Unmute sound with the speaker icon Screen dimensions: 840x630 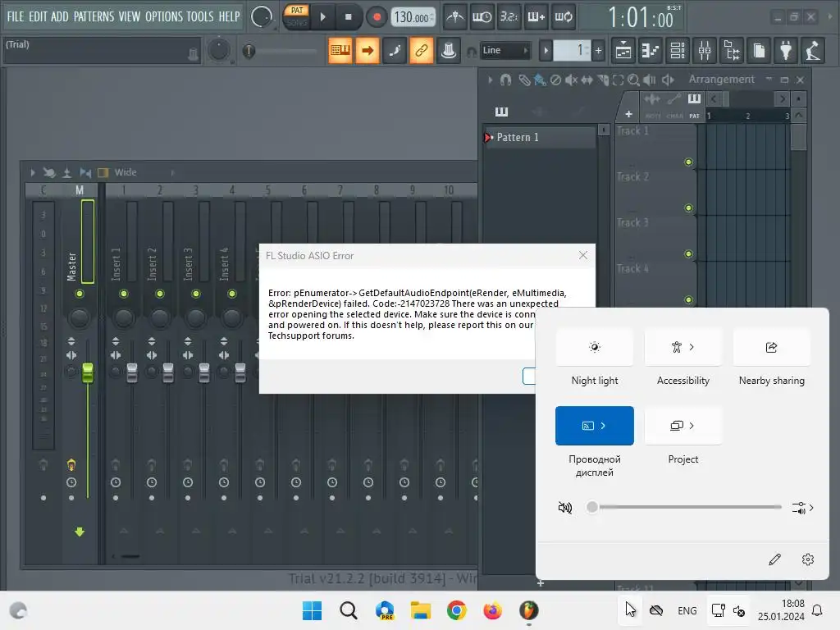[565, 507]
